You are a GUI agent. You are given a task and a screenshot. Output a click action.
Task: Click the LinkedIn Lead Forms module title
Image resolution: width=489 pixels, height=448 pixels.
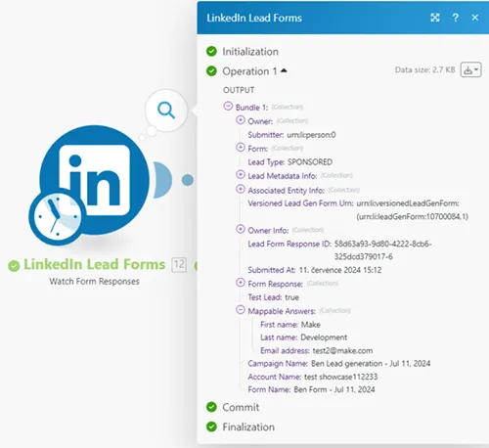pyautogui.click(x=94, y=264)
